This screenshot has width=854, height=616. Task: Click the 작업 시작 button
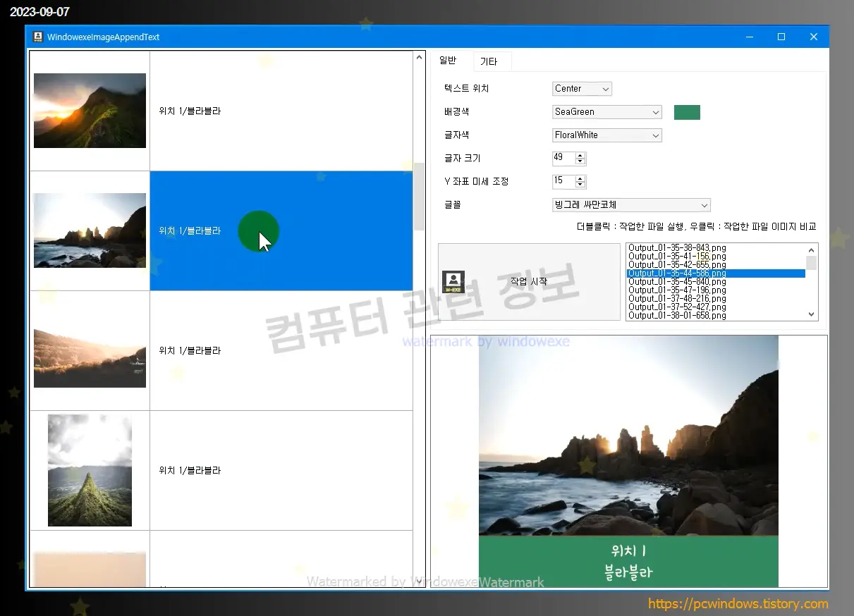coord(529,282)
